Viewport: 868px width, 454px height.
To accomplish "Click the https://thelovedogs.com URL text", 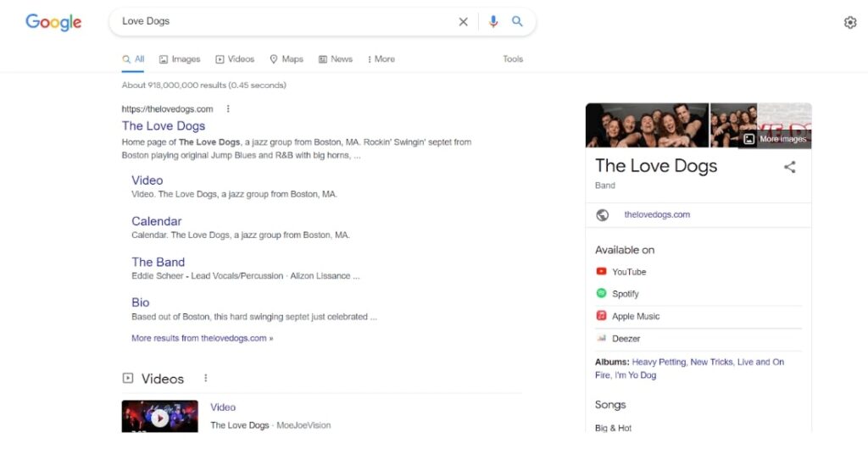I will tap(167, 109).
